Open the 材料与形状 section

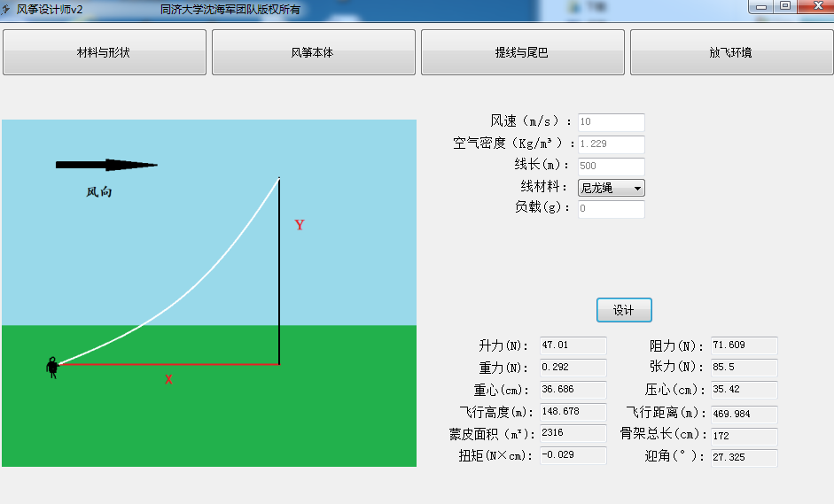(x=105, y=52)
